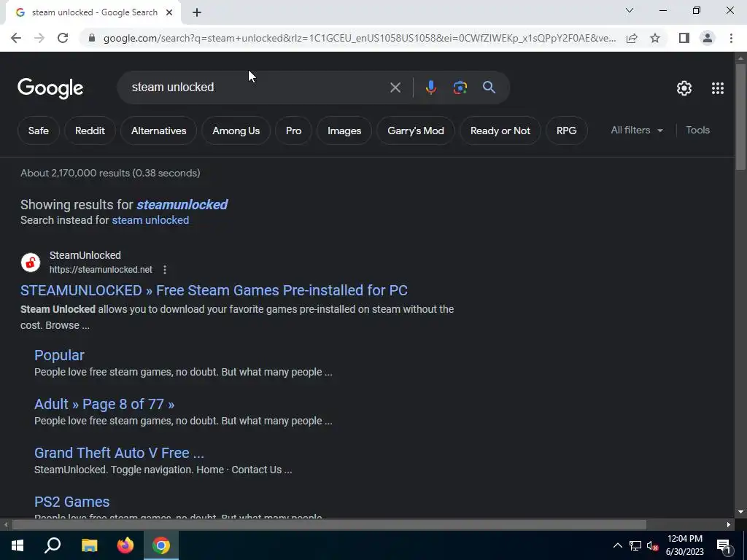Open the search Tools button
Image resolution: width=747 pixels, height=560 pixels.
(697, 130)
